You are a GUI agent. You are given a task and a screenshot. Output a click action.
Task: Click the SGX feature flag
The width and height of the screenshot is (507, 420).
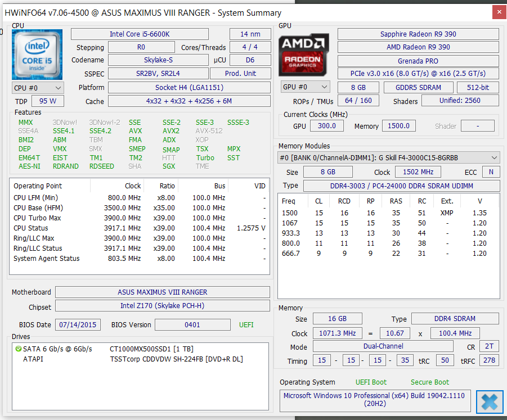click(169, 166)
